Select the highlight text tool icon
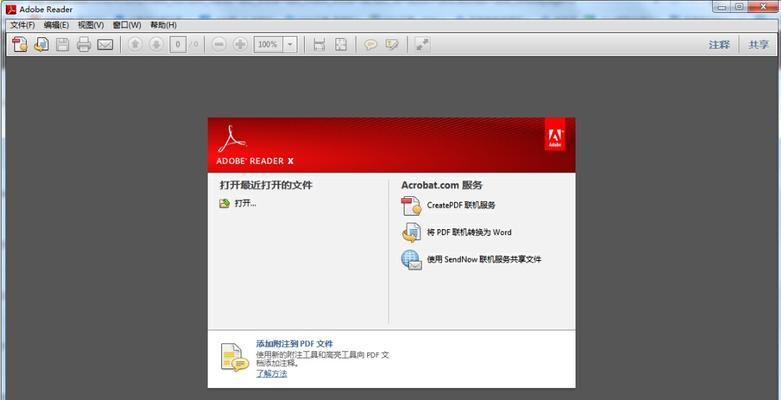Image resolution: width=781 pixels, height=400 pixels. point(392,44)
